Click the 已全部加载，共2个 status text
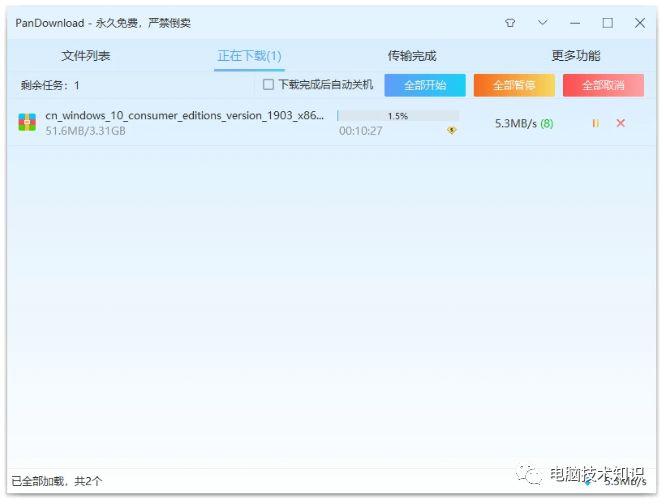This screenshot has width=666, height=504. point(56,481)
